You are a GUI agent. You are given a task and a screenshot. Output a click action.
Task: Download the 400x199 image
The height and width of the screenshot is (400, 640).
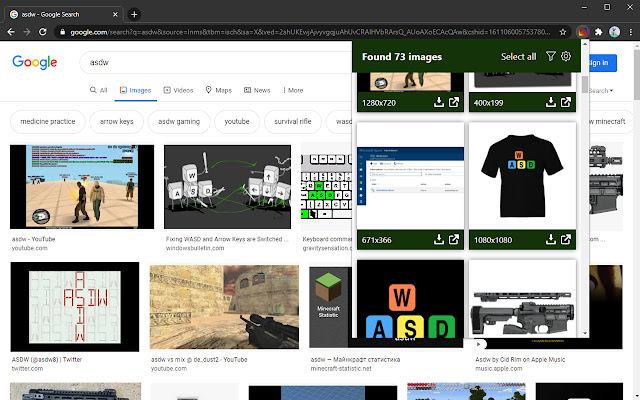point(551,102)
